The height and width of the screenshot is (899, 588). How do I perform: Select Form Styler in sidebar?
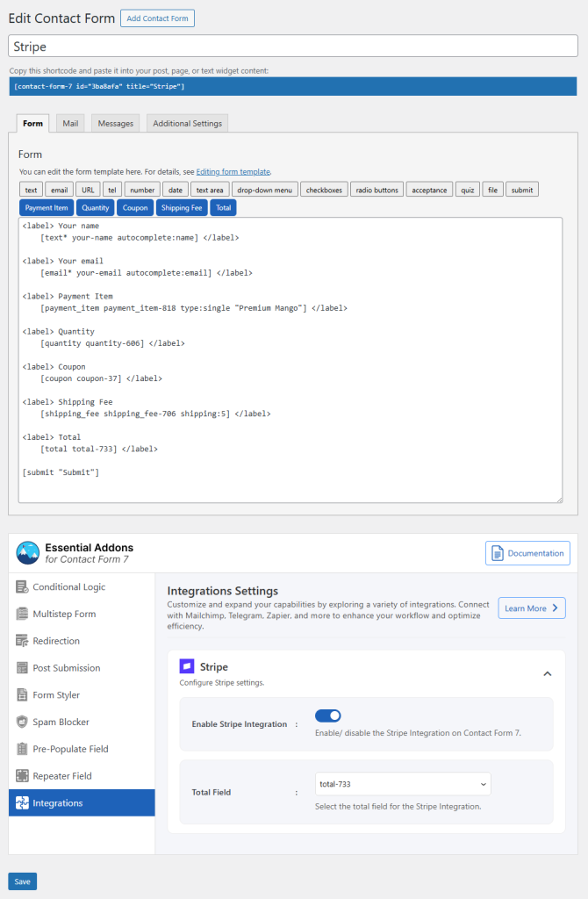[x=82, y=694]
